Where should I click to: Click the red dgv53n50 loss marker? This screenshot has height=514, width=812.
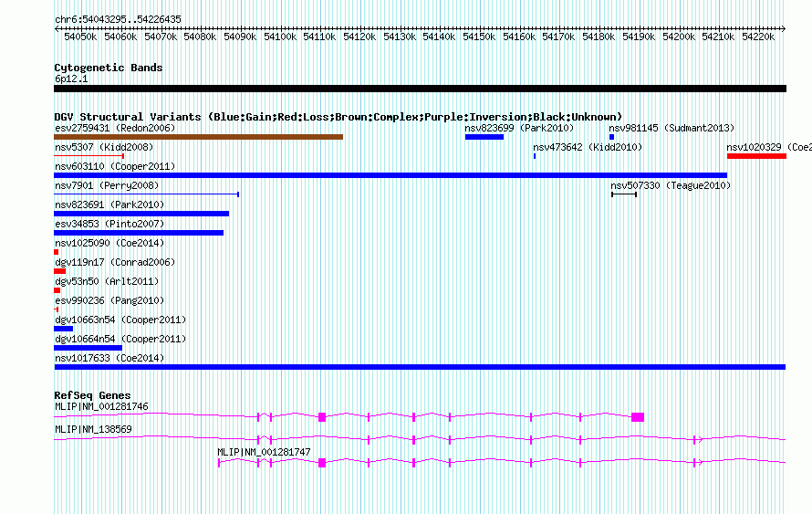coord(57,290)
